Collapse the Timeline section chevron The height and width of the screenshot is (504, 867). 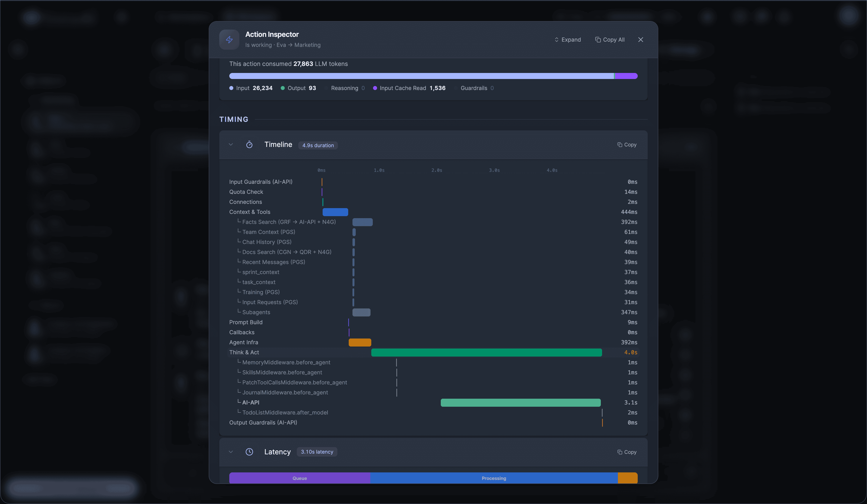point(231,145)
